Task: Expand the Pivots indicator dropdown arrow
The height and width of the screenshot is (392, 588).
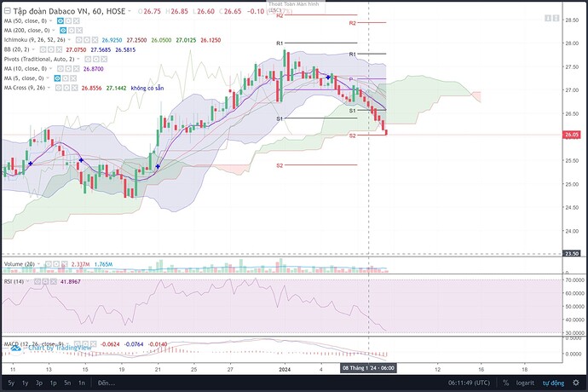Action: [x=78, y=60]
